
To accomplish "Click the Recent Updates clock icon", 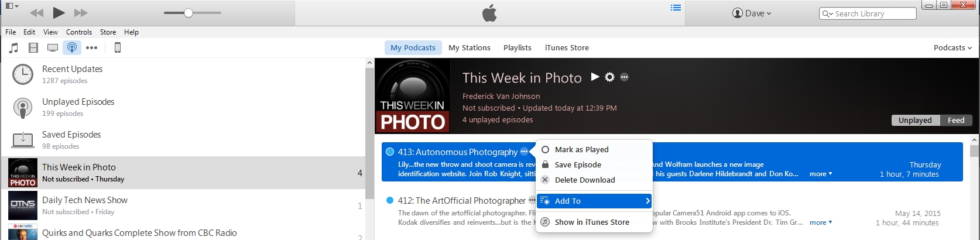I will (x=23, y=74).
